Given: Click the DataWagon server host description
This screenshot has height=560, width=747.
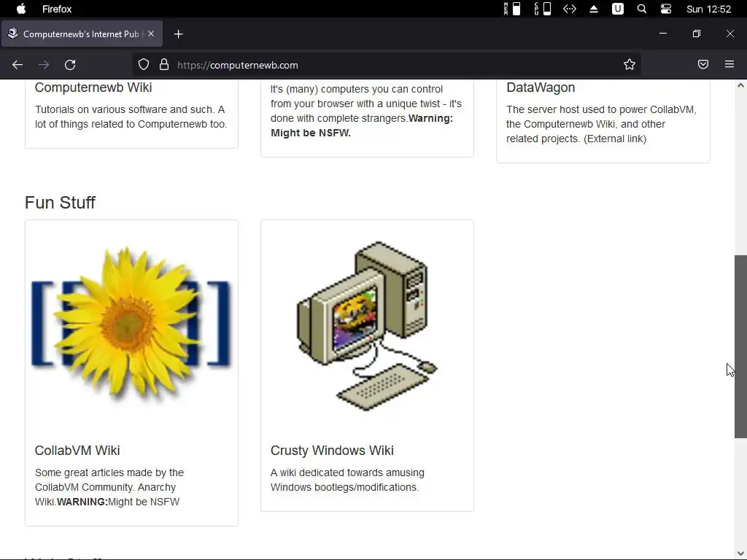Looking at the screenshot, I should point(601,124).
